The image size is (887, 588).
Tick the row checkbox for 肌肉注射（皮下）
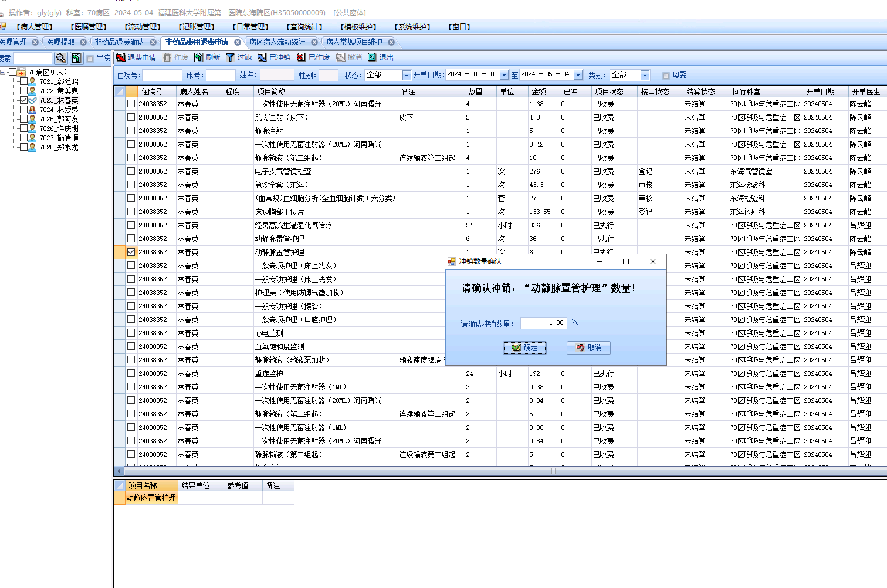coord(131,117)
